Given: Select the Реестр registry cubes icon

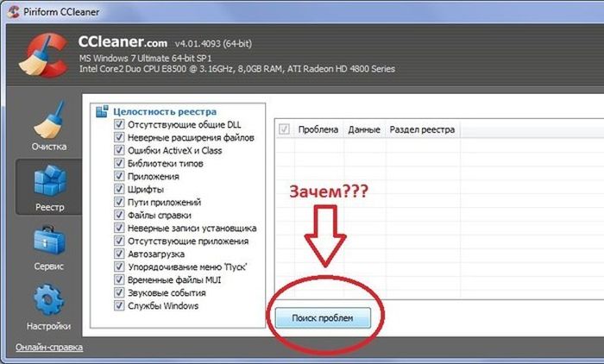Looking at the screenshot, I should point(48,181).
